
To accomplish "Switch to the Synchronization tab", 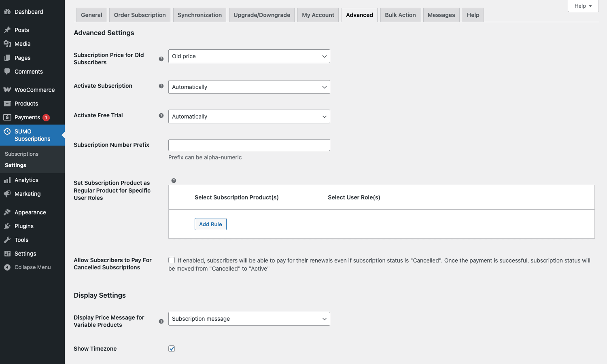I will (200, 15).
